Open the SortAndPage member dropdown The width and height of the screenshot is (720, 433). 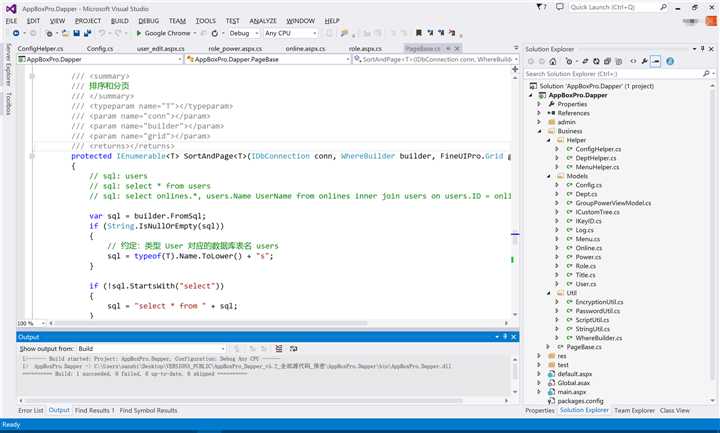pos(436,59)
